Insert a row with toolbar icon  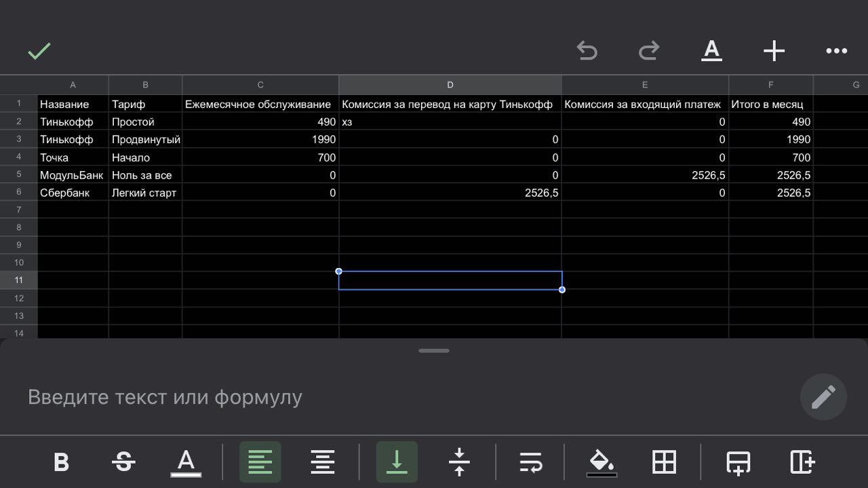click(x=738, y=462)
